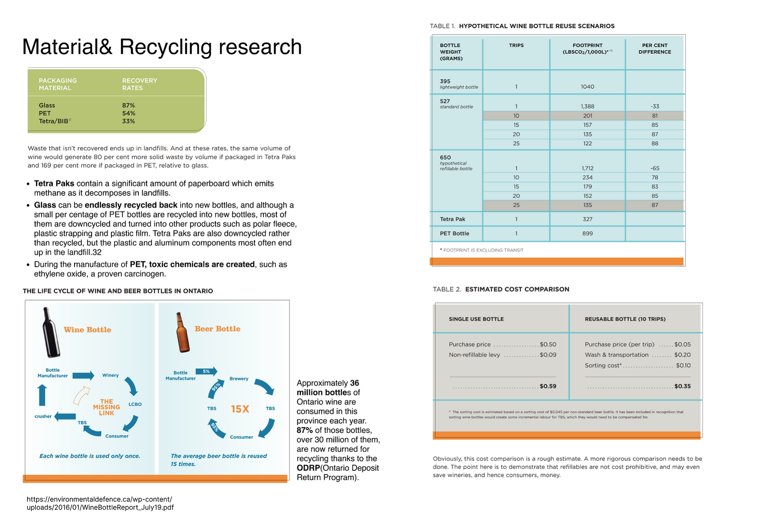Click the beer bottle illustration
The height and width of the screenshot is (532, 781).
pyautogui.click(x=183, y=332)
